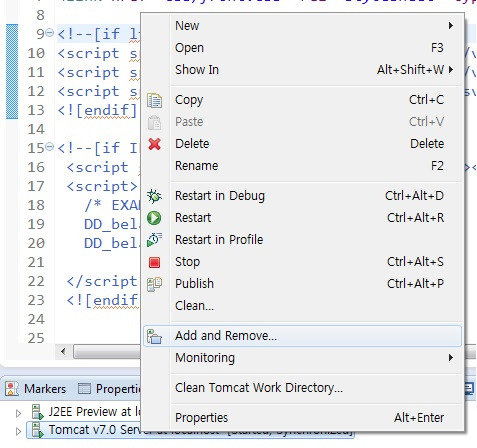
Task: Click the editor horizontal scrollbar left arrow
Action: click(x=63, y=351)
